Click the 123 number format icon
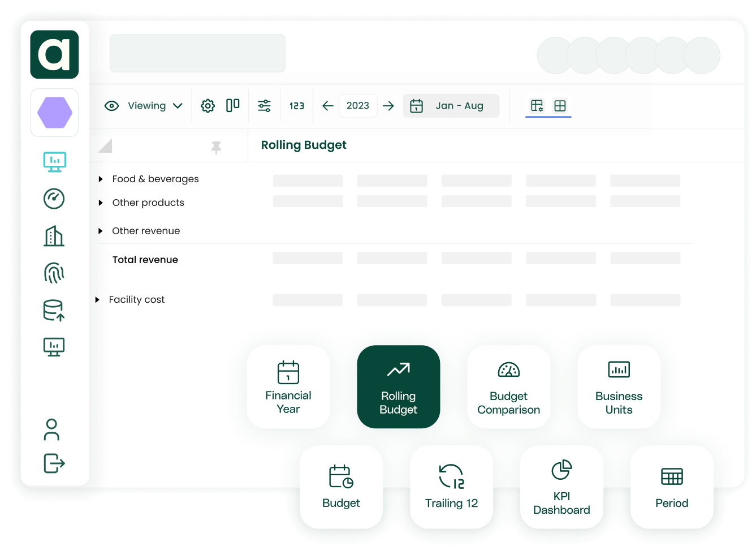Image resolution: width=756 pixels, height=559 pixels. point(297,106)
